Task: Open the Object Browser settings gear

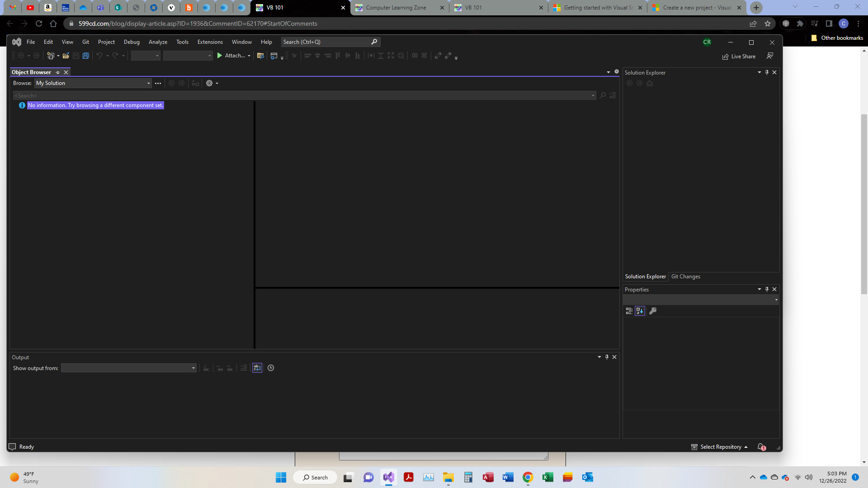Action: pos(209,83)
